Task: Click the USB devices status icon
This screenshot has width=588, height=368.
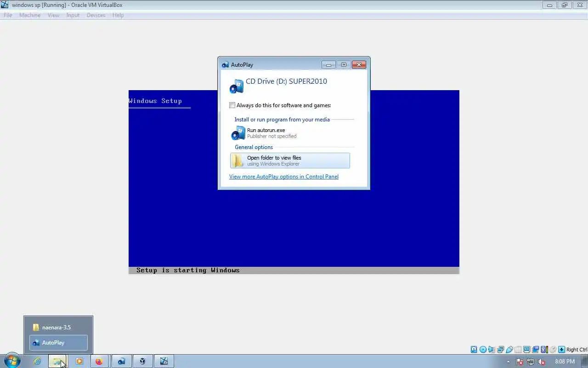Action: click(509, 350)
